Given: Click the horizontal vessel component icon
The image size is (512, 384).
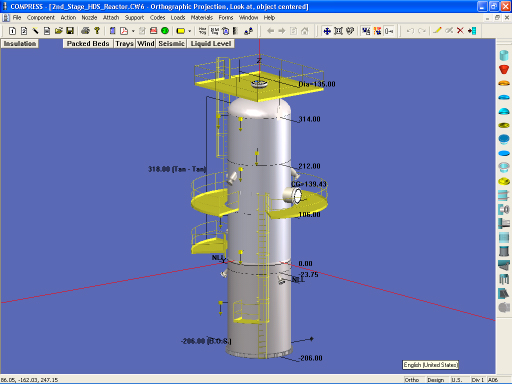Looking at the screenshot, I should click(x=504, y=195).
